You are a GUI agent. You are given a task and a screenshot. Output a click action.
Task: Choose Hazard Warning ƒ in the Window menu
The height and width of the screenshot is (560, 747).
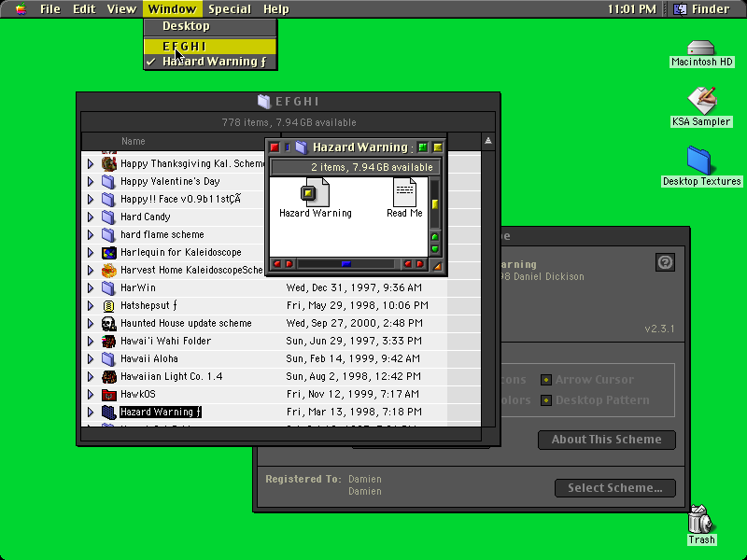click(x=210, y=62)
